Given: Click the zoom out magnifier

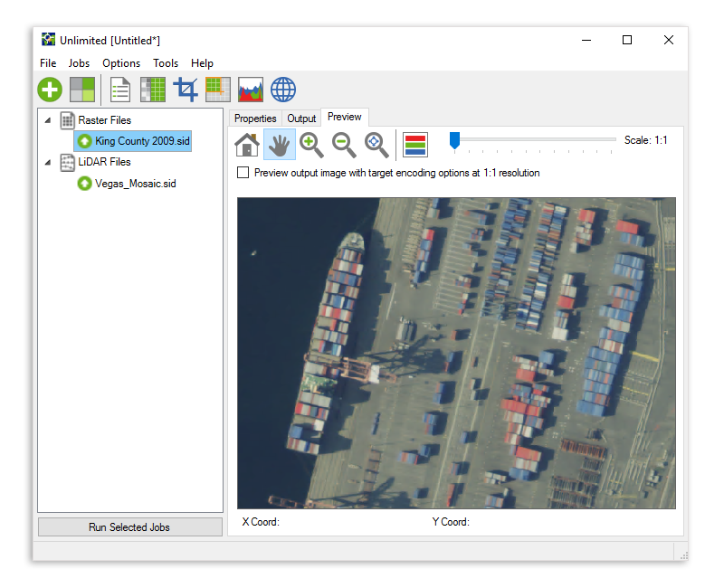Looking at the screenshot, I should coord(344,144).
